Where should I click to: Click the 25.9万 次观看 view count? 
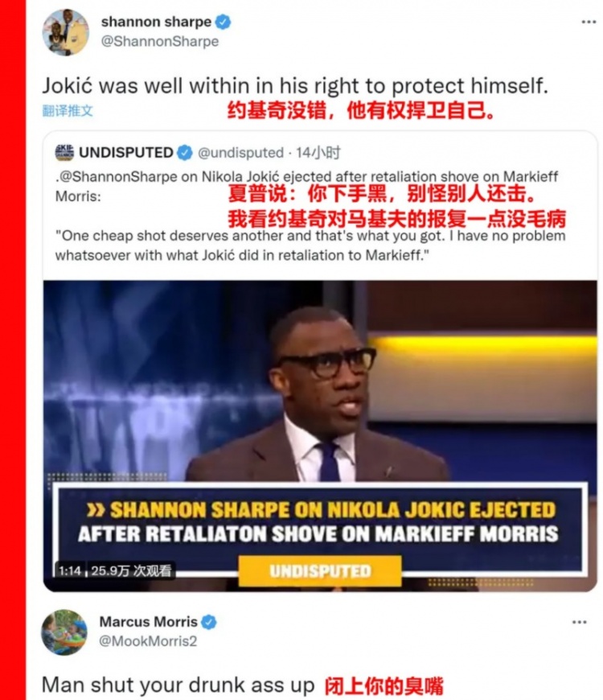(131, 571)
